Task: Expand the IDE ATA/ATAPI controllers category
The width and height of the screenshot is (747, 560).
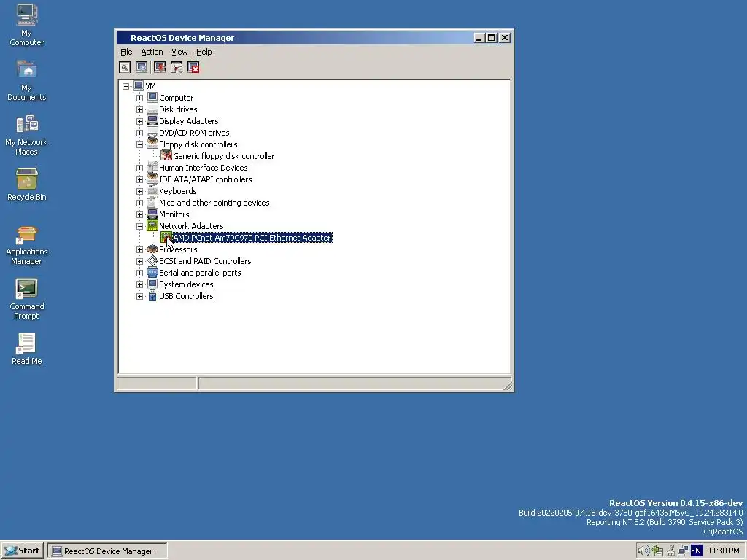Action: (x=139, y=179)
